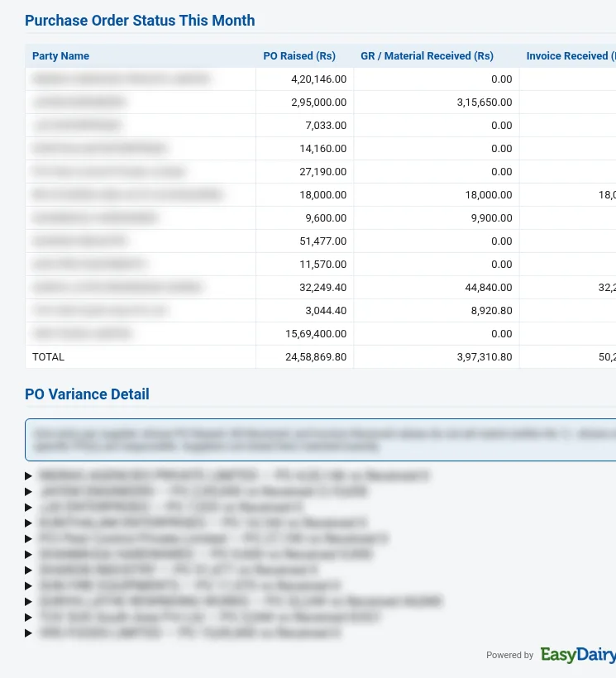The height and width of the screenshot is (678, 616).
Task: Click the total PO Raised 24,58,869.80
Action: pyautogui.click(x=316, y=356)
